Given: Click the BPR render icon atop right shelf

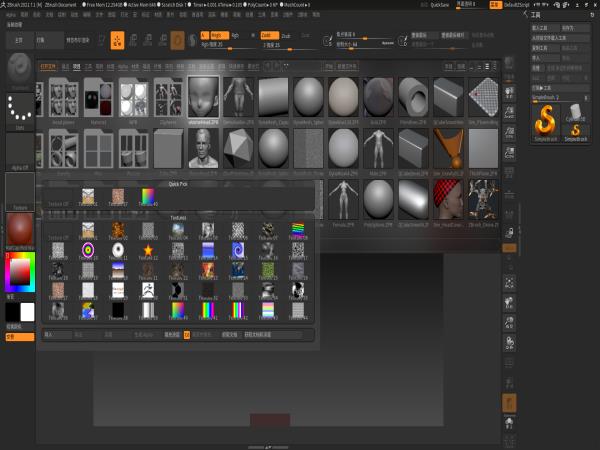Looking at the screenshot, I should 509,64.
